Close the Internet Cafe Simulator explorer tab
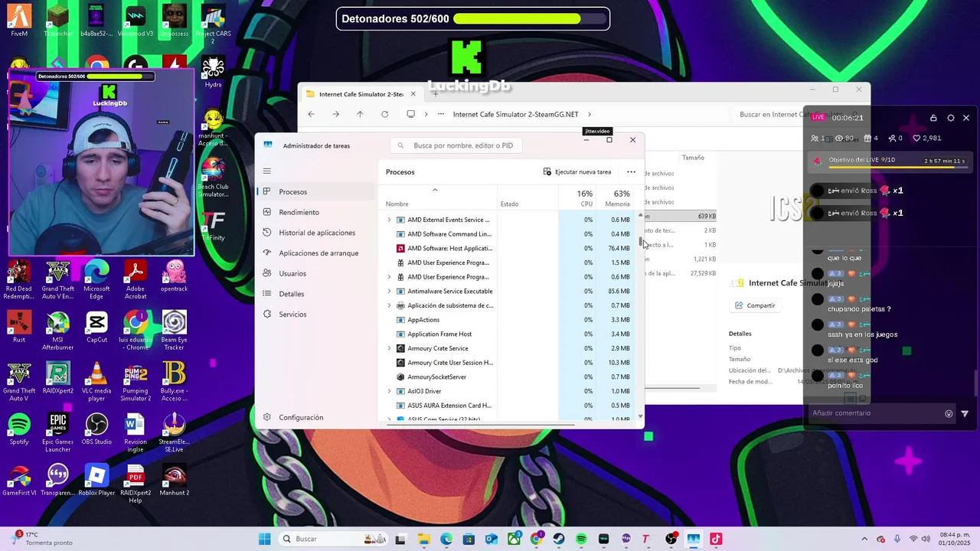This screenshot has height=551, width=980. (413, 94)
